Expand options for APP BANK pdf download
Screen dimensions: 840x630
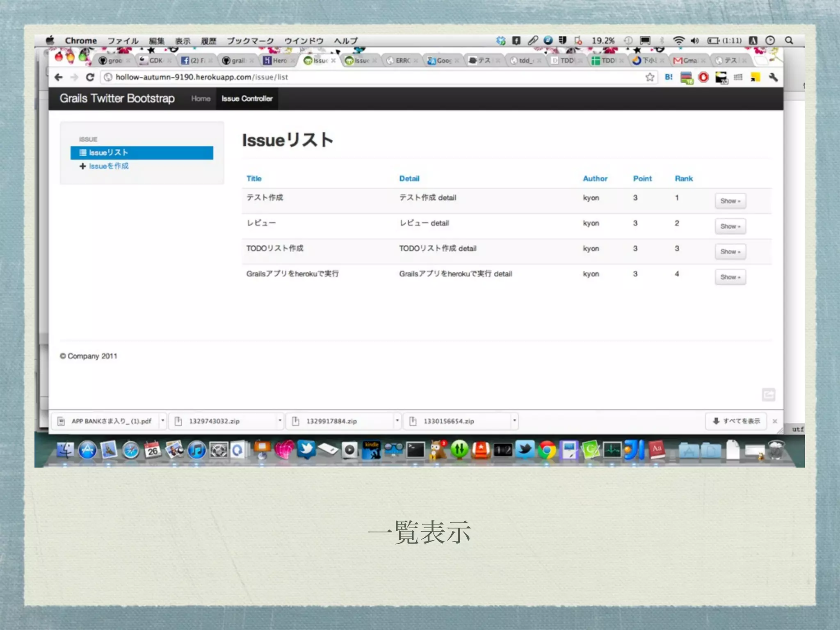[162, 421]
